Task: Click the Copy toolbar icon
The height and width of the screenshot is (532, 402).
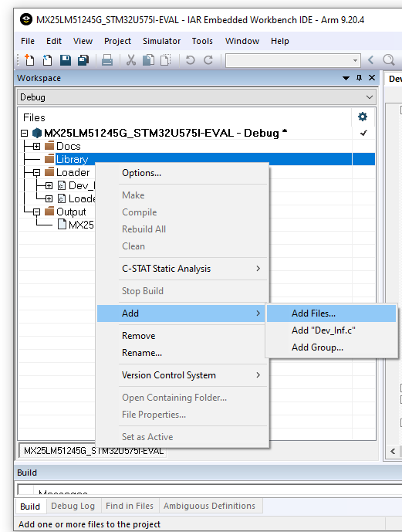Action: [148, 60]
